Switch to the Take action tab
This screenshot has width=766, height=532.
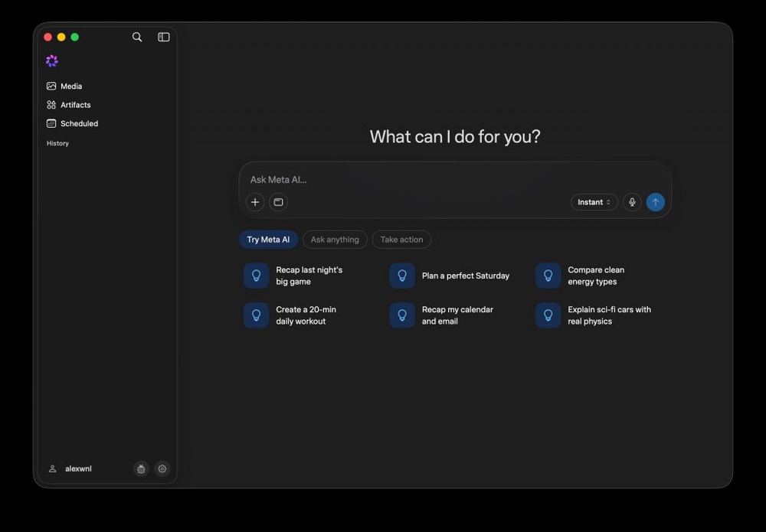401,240
